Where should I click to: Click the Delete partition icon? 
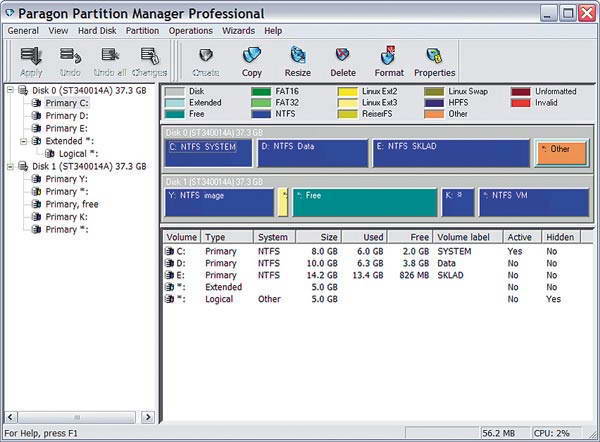pyautogui.click(x=342, y=55)
